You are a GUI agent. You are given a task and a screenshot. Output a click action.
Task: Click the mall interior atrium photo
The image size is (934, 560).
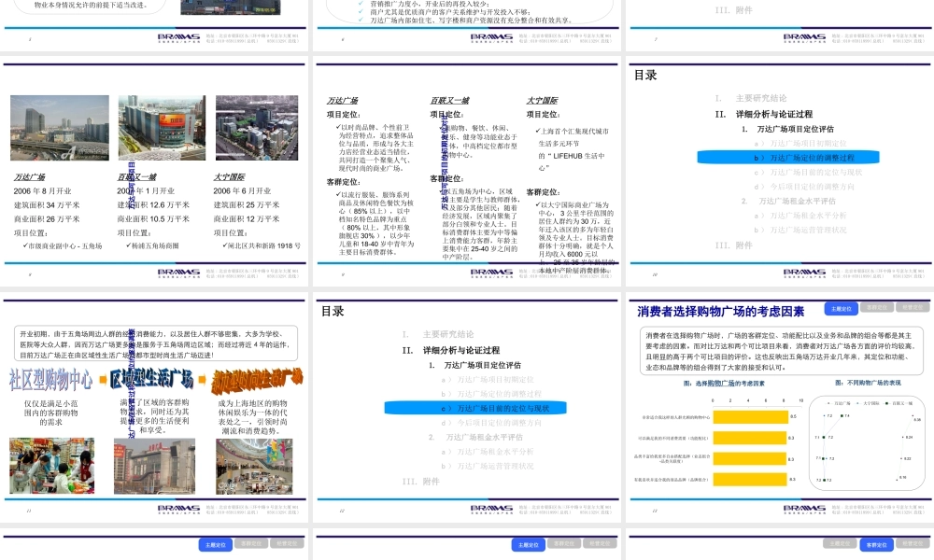[254, 466]
